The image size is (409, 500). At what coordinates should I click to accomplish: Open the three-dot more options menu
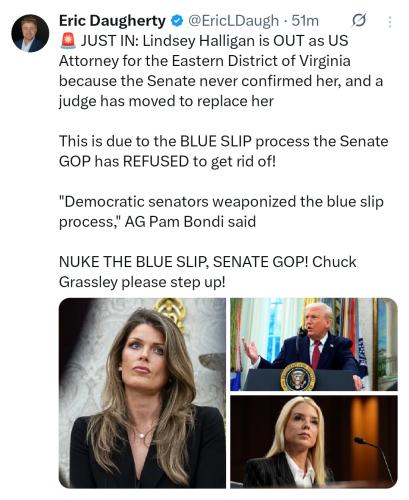click(x=390, y=22)
